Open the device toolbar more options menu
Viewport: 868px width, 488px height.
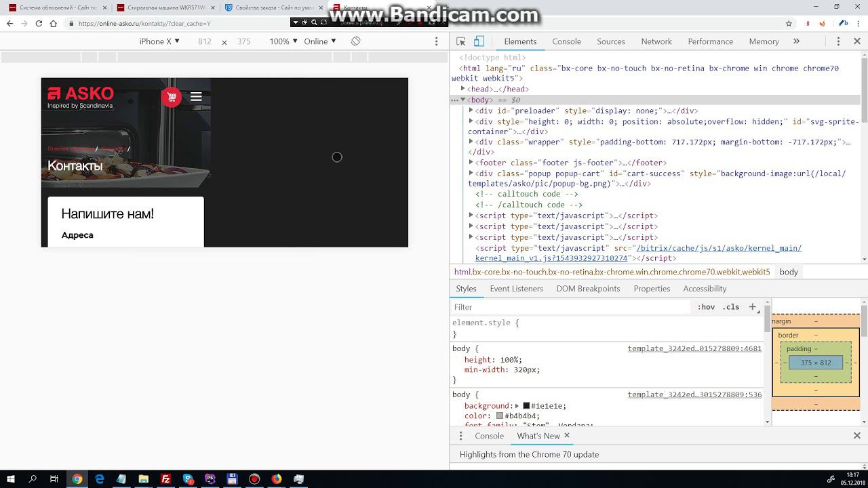[x=436, y=41]
